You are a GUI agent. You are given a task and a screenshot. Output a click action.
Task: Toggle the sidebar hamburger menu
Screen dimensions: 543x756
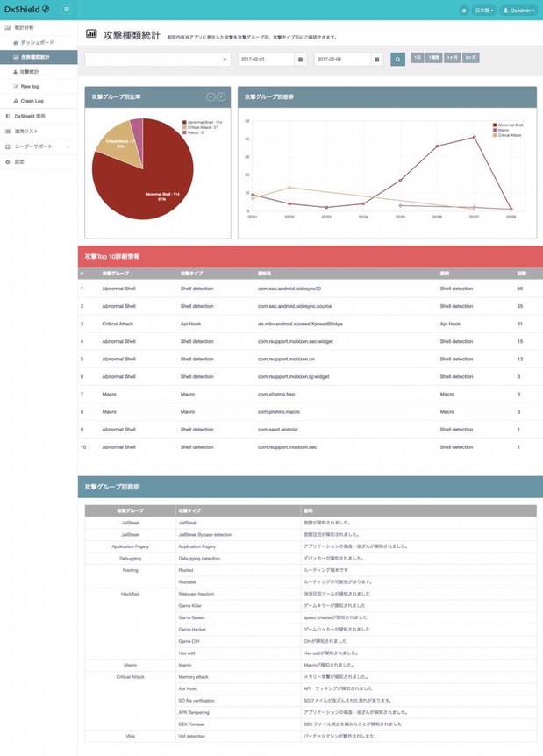coord(67,10)
